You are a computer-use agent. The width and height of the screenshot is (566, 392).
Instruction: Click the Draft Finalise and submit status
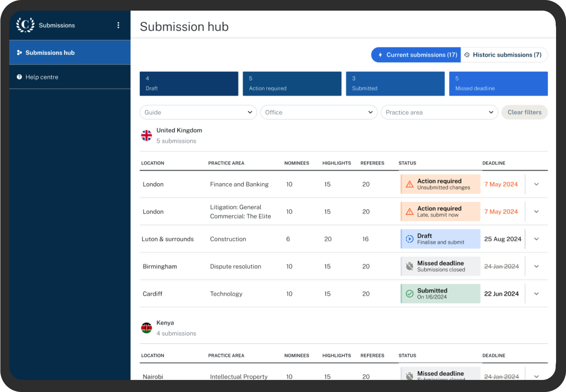(x=440, y=239)
